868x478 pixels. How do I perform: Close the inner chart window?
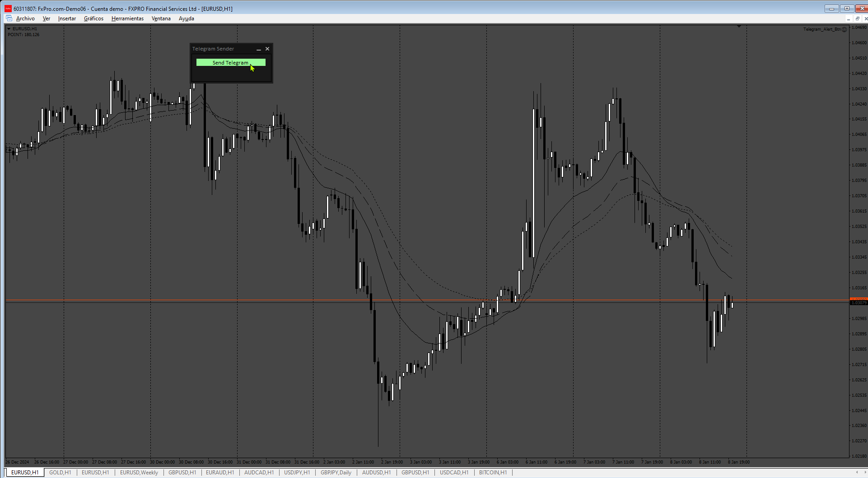pos(865,19)
